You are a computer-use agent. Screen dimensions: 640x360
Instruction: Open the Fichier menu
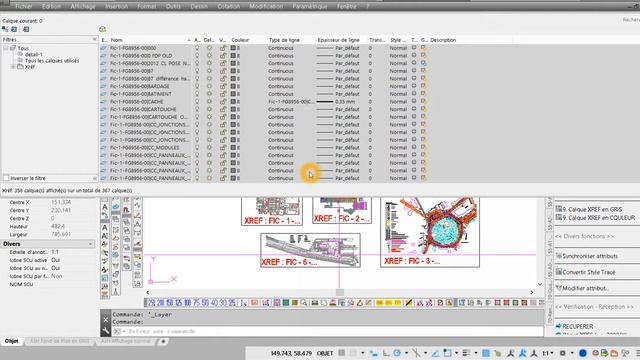pos(24,7)
